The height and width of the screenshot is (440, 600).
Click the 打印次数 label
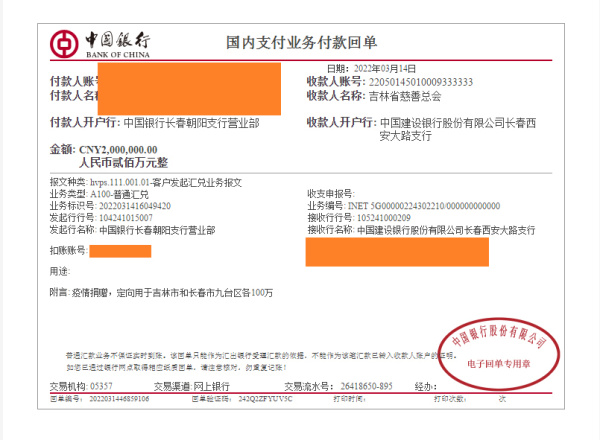coord(450,399)
